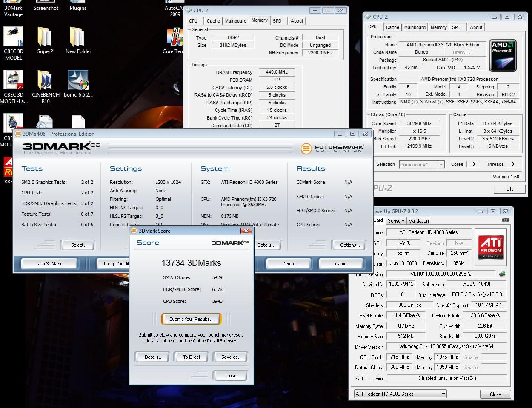The height and width of the screenshot is (408, 532).
Task: Click the CPU Score 3943 value
Action: (217, 301)
